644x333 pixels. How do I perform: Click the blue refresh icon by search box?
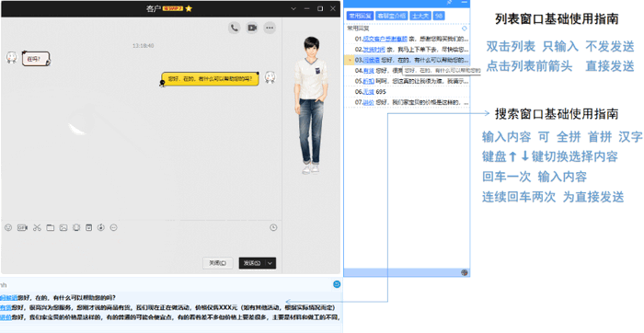point(337,284)
